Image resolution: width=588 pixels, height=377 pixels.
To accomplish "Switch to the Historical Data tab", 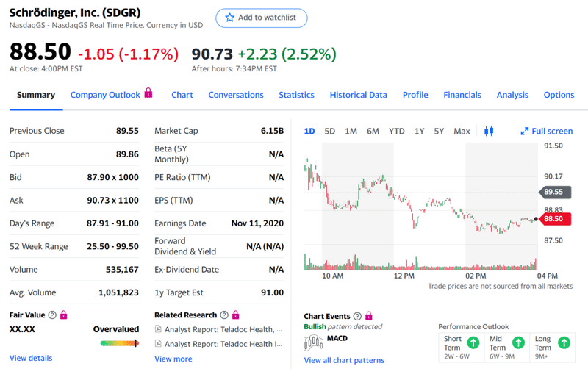I will point(358,95).
